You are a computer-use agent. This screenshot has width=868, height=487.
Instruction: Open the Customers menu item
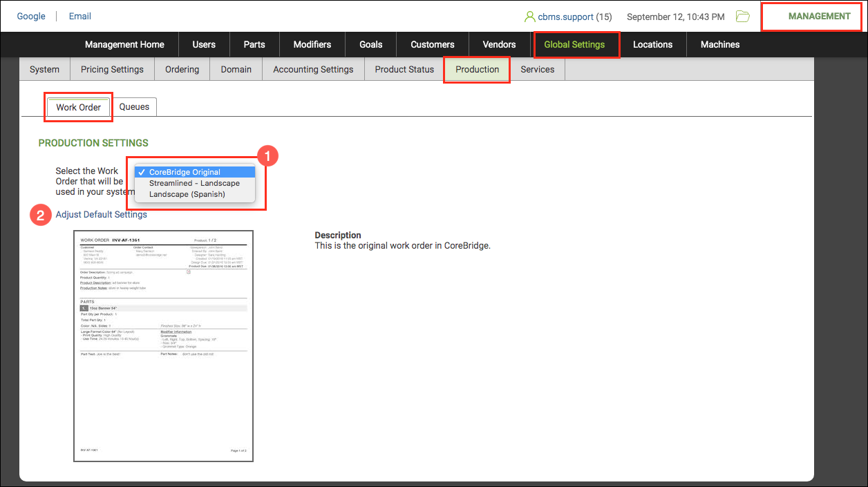pyautogui.click(x=433, y=44)
